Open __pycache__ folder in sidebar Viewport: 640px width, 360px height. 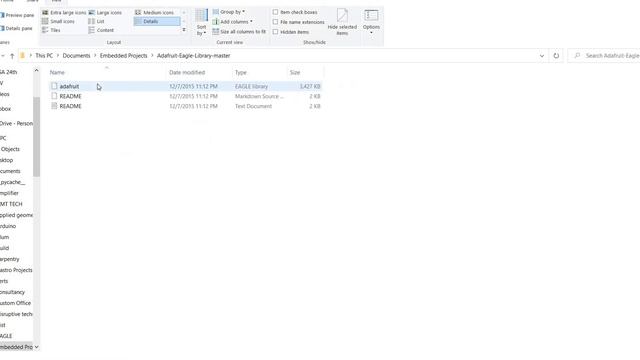13,182
